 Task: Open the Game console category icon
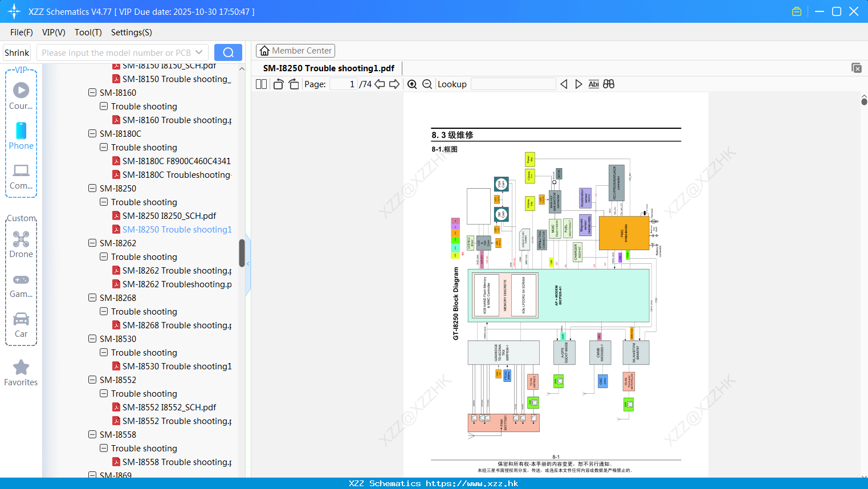21,285
